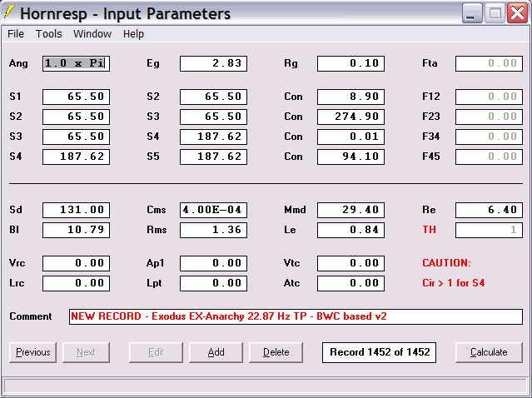Click the Delete record button
532x398 pixels.
point(276,352)
